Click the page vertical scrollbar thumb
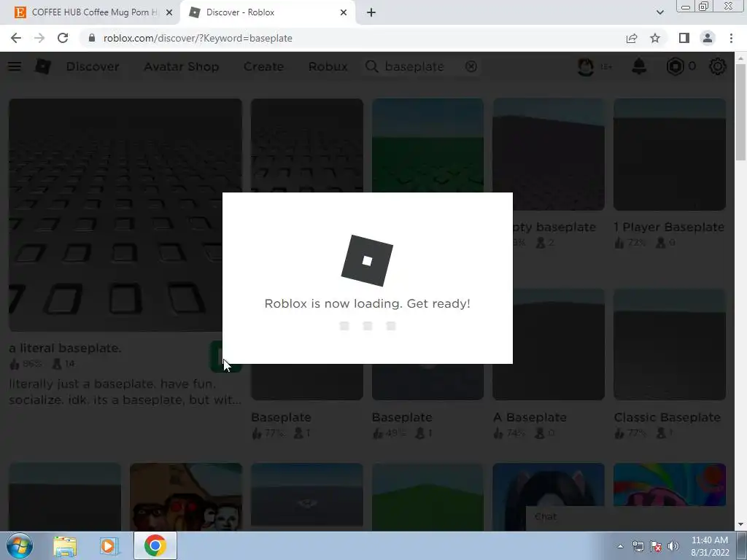The height and width of the screenshot is (560, 747). click(x=740, y=112)
